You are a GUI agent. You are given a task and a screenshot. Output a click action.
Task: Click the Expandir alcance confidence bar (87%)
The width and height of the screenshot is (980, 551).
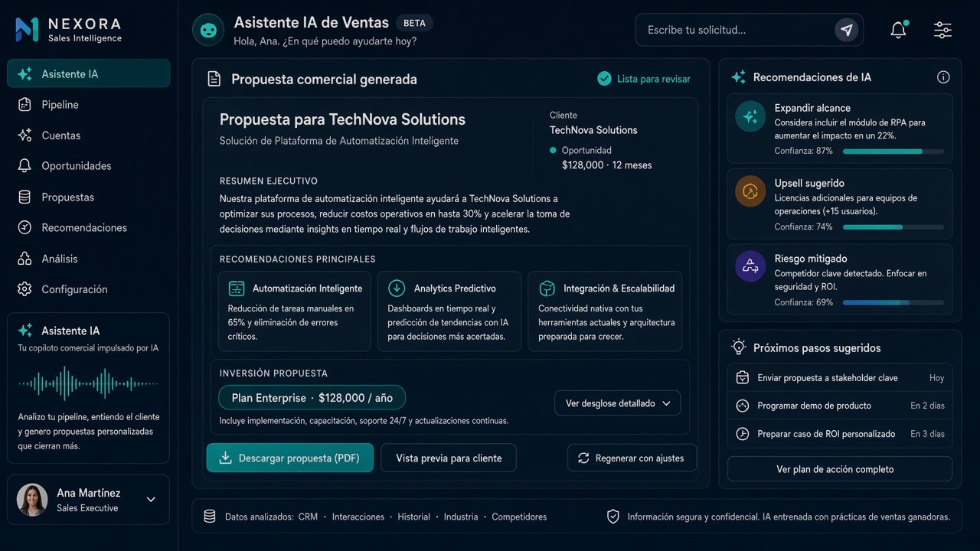point(893,152)
